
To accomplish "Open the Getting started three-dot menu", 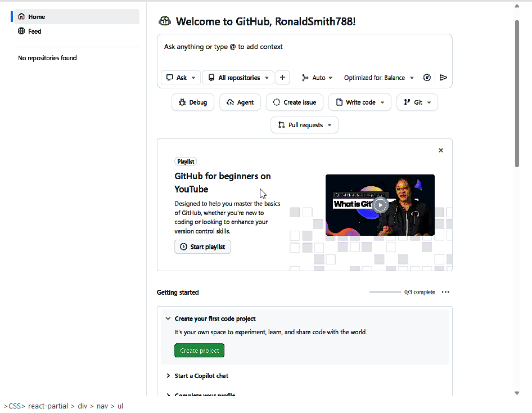I will [x=445, y=292].
